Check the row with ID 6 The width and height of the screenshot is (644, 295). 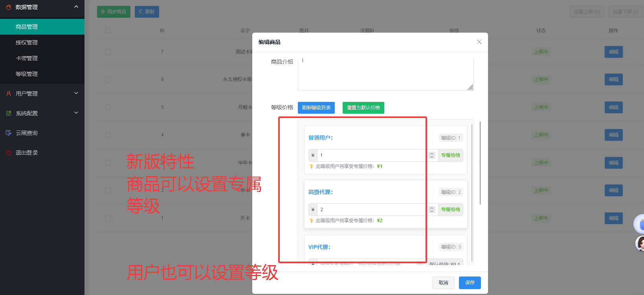108,79
